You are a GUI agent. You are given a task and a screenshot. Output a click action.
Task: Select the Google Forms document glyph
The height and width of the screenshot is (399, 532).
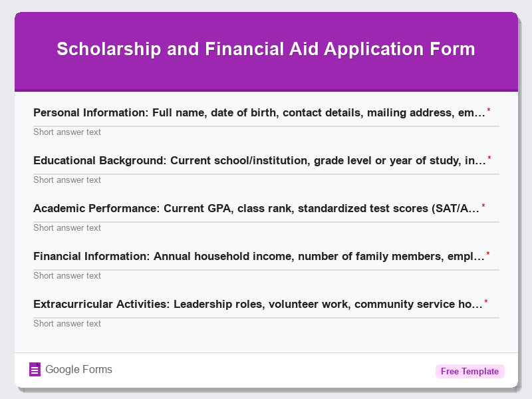(34, 369)
